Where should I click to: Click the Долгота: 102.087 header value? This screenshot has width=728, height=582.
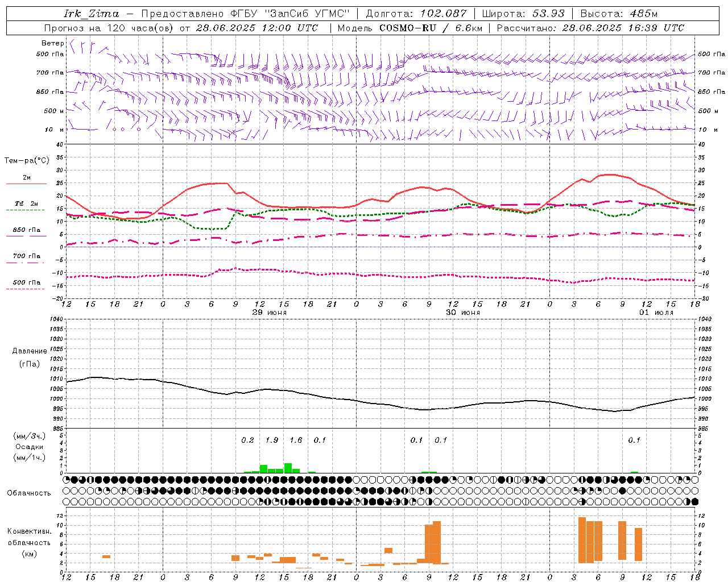(416, 14)
